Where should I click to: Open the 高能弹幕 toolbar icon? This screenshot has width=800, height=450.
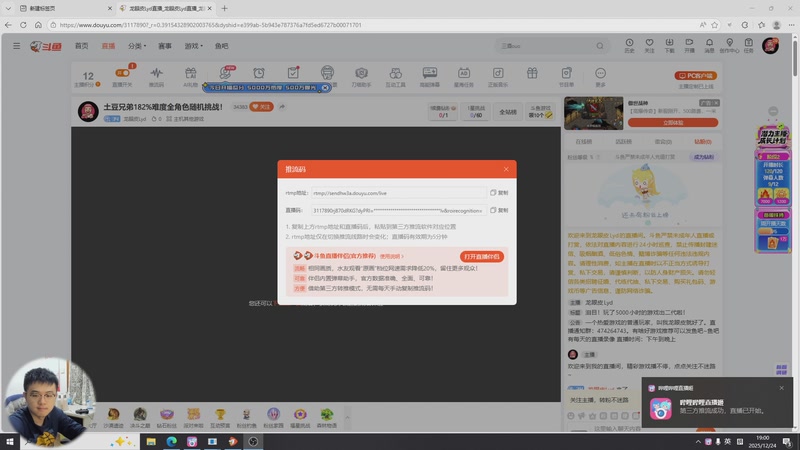430,77
